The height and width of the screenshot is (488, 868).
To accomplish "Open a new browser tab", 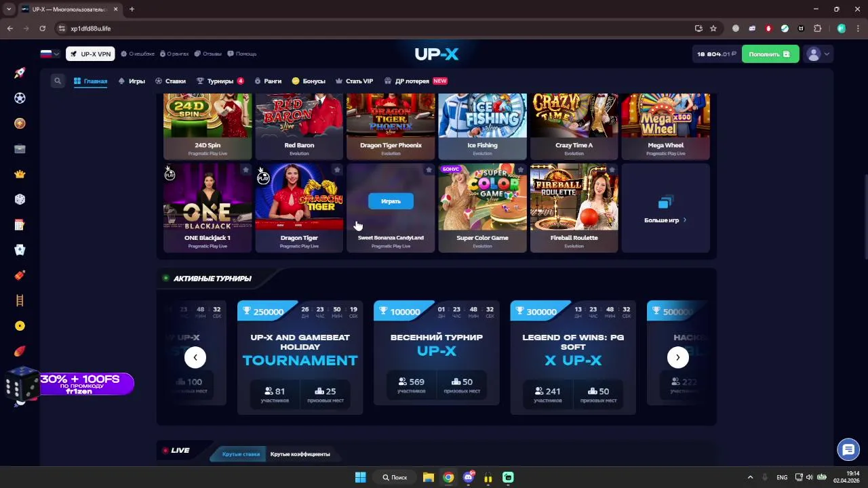I will (132, 9).
